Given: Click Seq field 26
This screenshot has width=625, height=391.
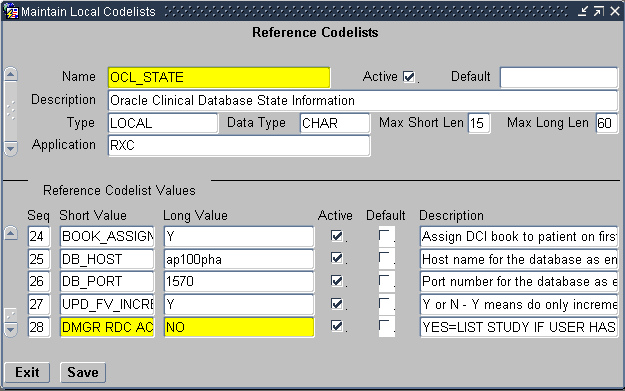Looking at the screenshot, I should click(x=39, y=281).
